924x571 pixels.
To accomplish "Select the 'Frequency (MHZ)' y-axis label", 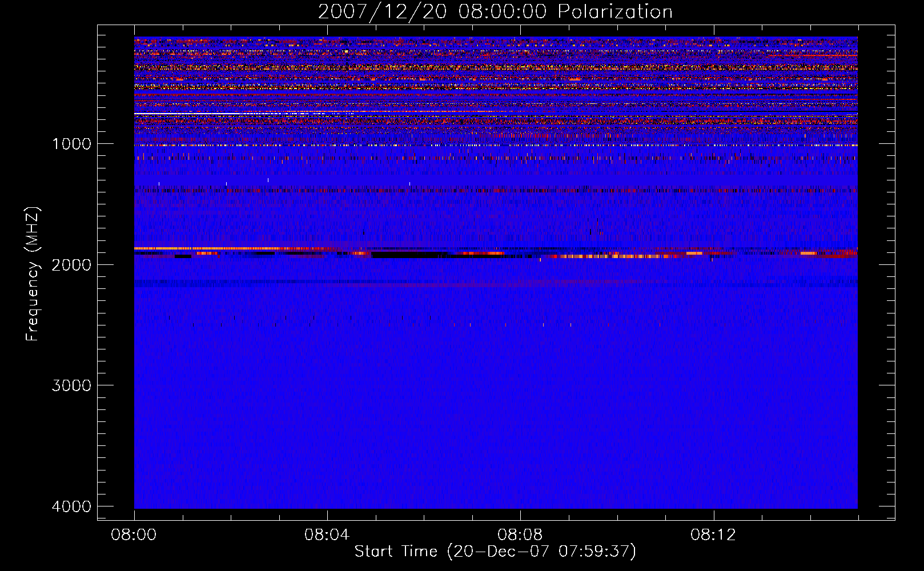I will pyautogui.click(x=32, y=274).
